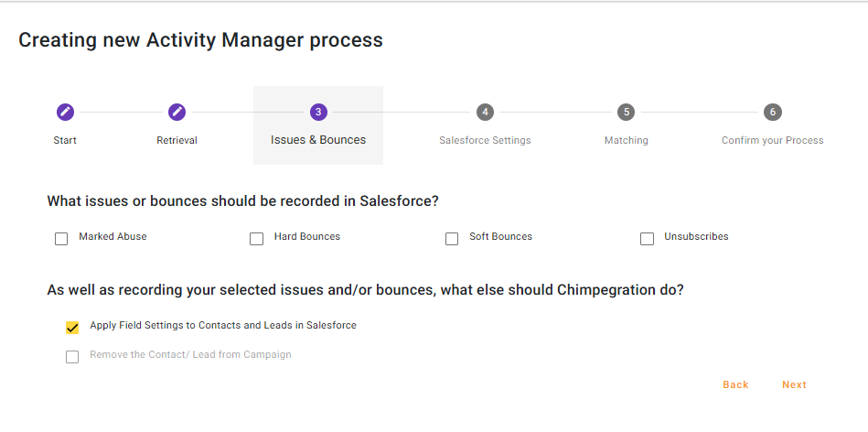Open the Matching step label
The height and width of the screenshot is (432, 868).
click(x=627, y=141)
